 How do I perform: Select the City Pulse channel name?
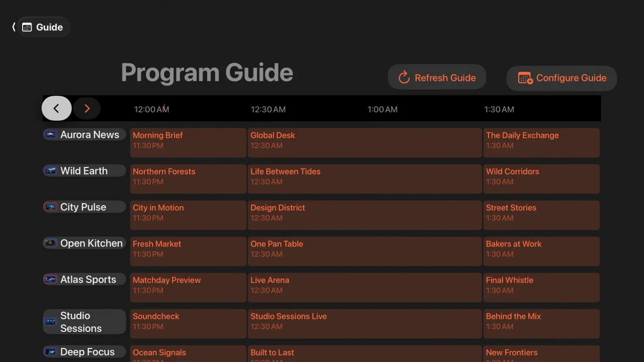(x=83, y=207)
